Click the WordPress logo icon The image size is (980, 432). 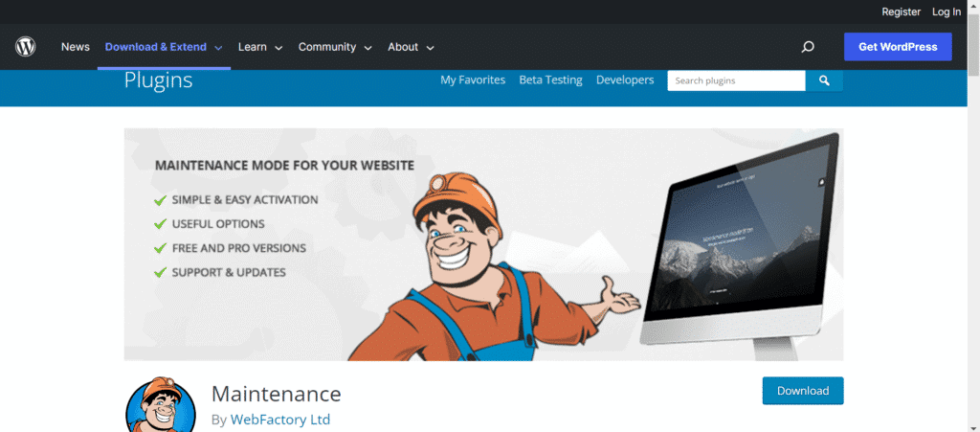[26, 47]
